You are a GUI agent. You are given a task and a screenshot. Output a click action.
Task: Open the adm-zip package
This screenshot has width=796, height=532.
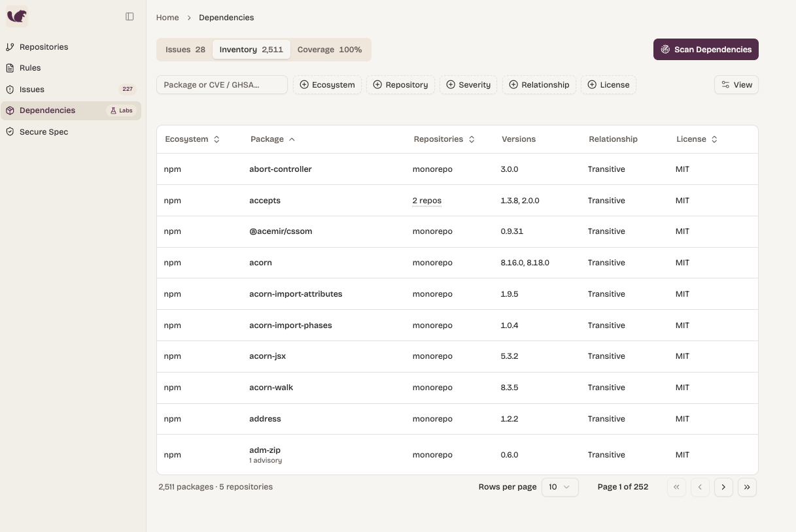pos(265,450)
